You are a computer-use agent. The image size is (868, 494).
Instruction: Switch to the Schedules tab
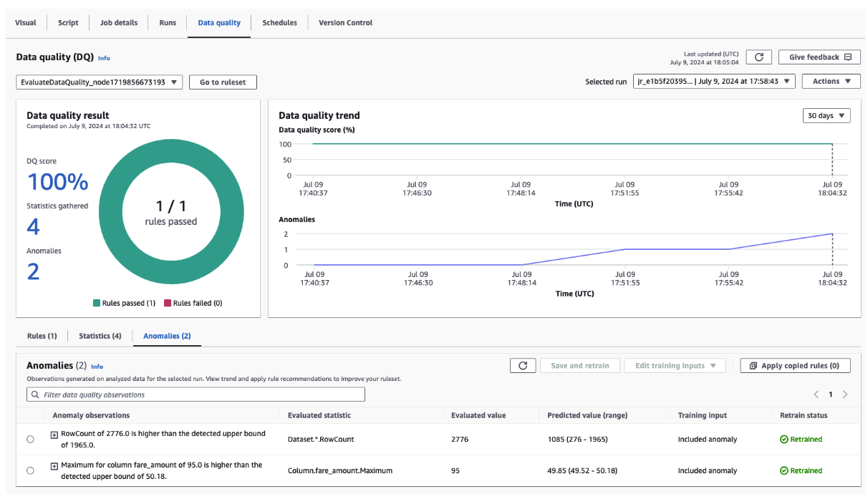279,23
